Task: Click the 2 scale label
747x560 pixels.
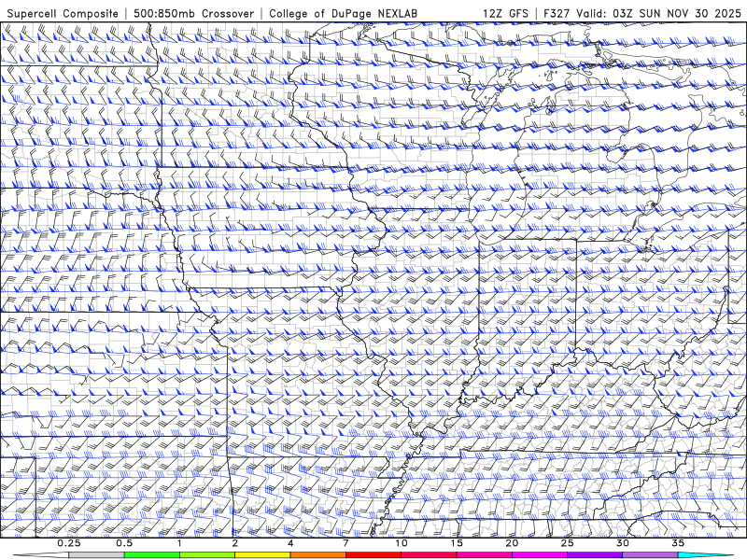Action: (x=235, y=543)
